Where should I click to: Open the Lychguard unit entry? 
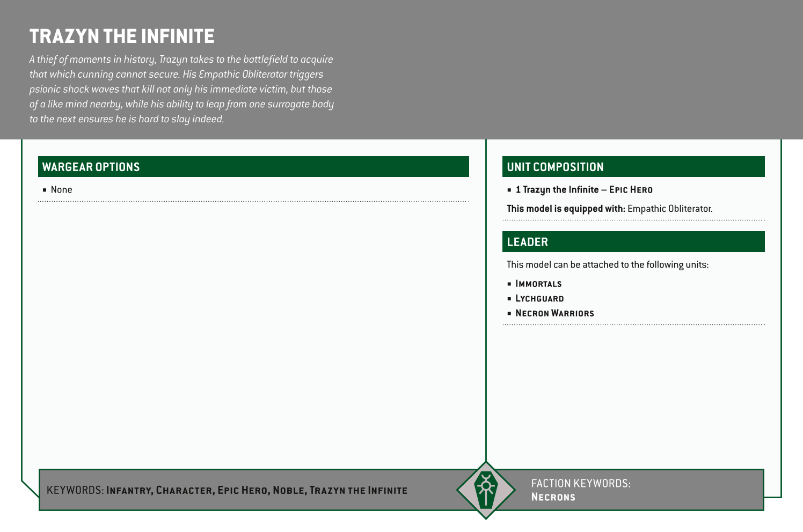point(539,299)
